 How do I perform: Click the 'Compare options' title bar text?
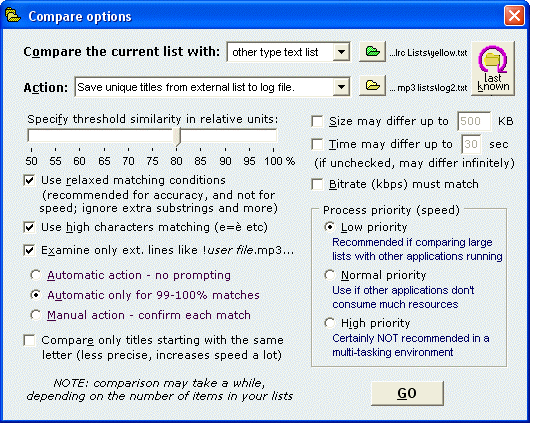[x=80, y=17]
